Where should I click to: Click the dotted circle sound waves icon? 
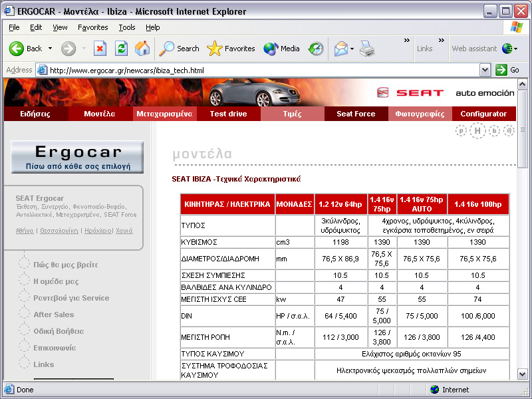[x=509, y=130]
